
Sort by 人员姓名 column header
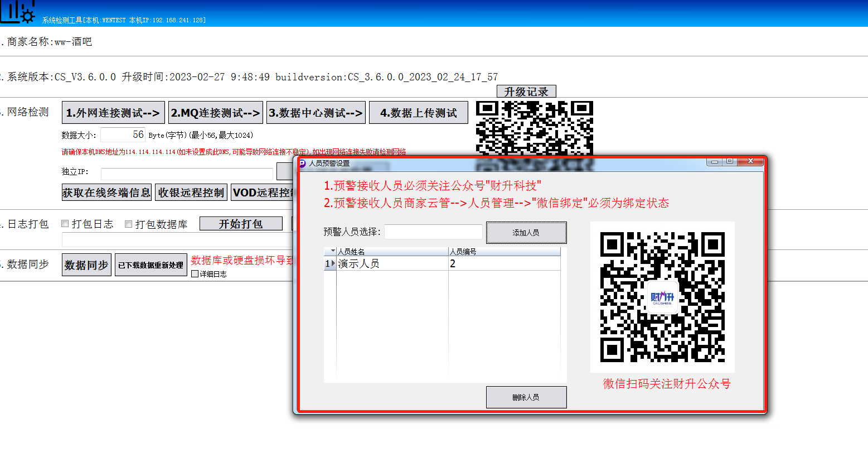392,252
